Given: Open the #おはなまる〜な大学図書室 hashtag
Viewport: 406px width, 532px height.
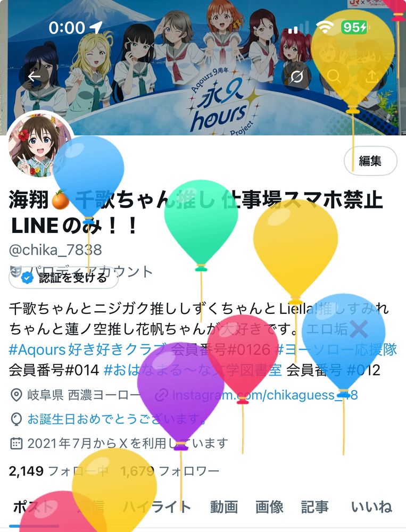Looking at the screenshot, I should click(x=193, y=370).
